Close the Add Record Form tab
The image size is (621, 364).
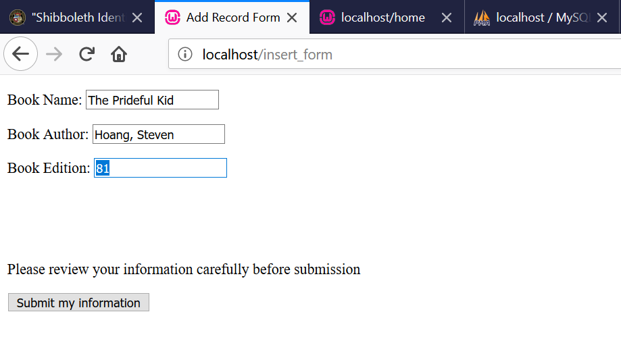coord(292,18)
